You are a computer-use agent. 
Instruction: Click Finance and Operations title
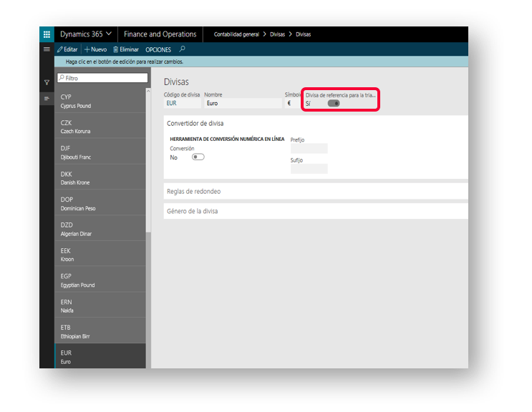click(160, 34)
